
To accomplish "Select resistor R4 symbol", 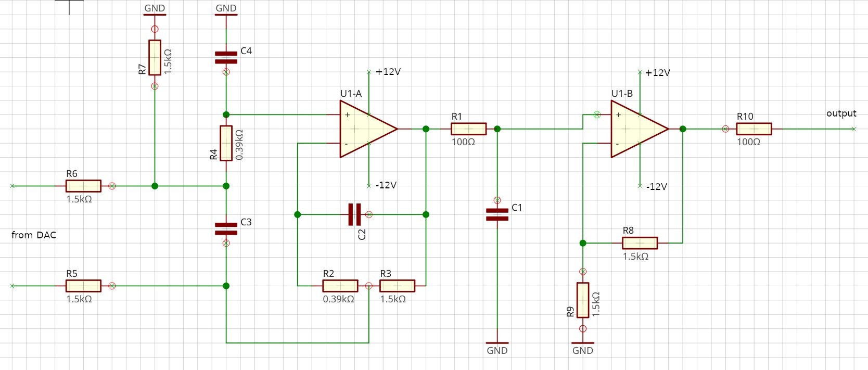I will [226, 143].
